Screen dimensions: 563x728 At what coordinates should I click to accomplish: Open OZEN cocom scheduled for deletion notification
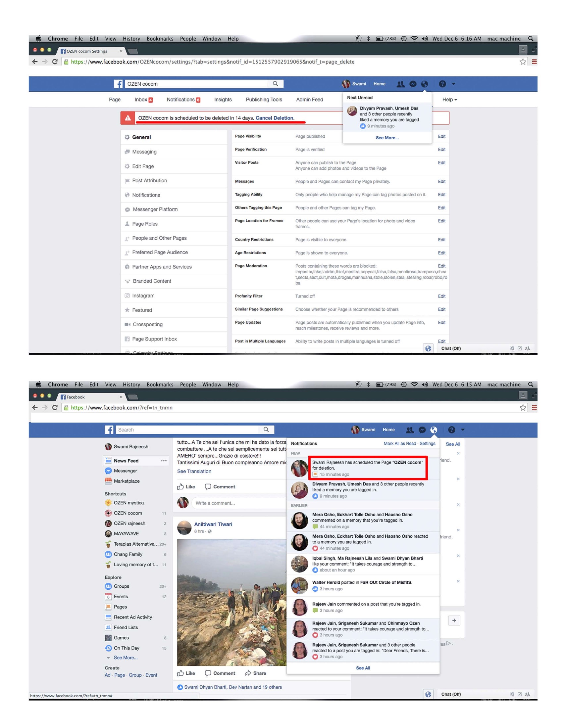tap(363, 468)
